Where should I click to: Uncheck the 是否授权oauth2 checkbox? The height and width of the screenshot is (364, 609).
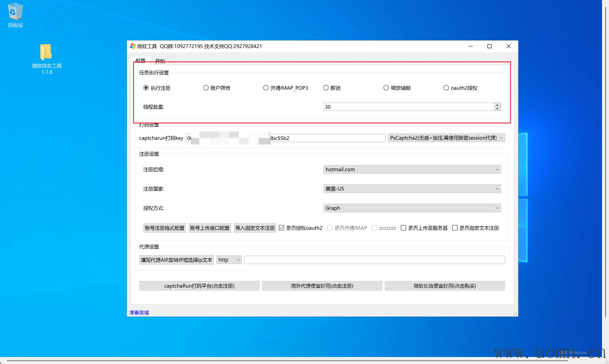(282, 228)
